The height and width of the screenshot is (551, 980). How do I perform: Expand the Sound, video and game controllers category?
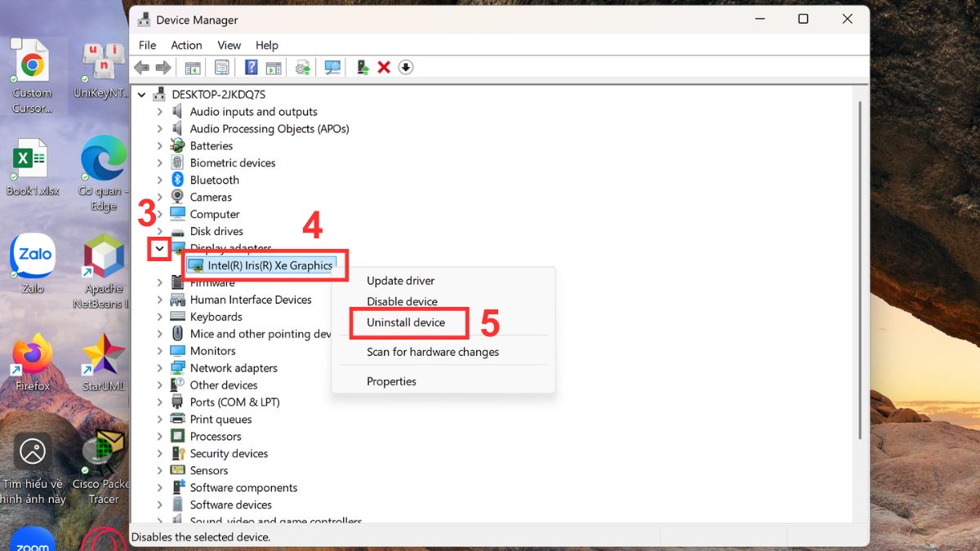tap(160, 521)
